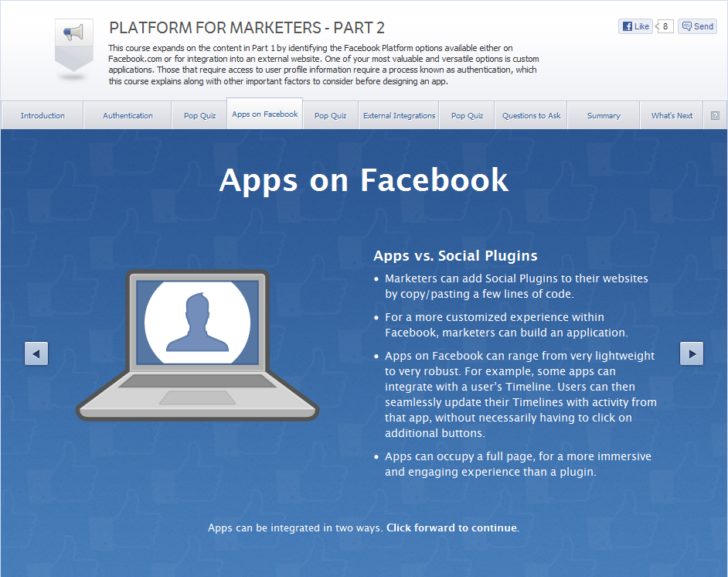Click the bullet starting 'Apps can occupy a full page'
The height and width of the screenshot is (577, 728).
tap(518, 464)
